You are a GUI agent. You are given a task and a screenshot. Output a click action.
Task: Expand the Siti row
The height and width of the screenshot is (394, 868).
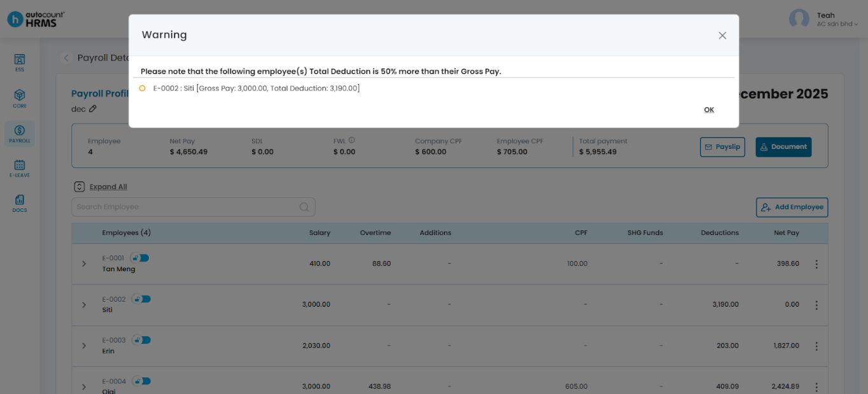click(84, 305)
